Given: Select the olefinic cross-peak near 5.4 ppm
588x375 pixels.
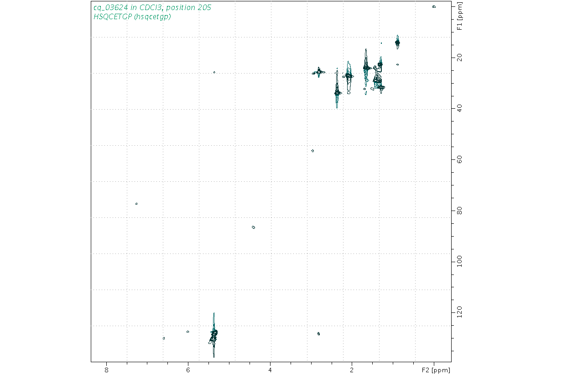Looking at the screenshot, I should 213,335.
